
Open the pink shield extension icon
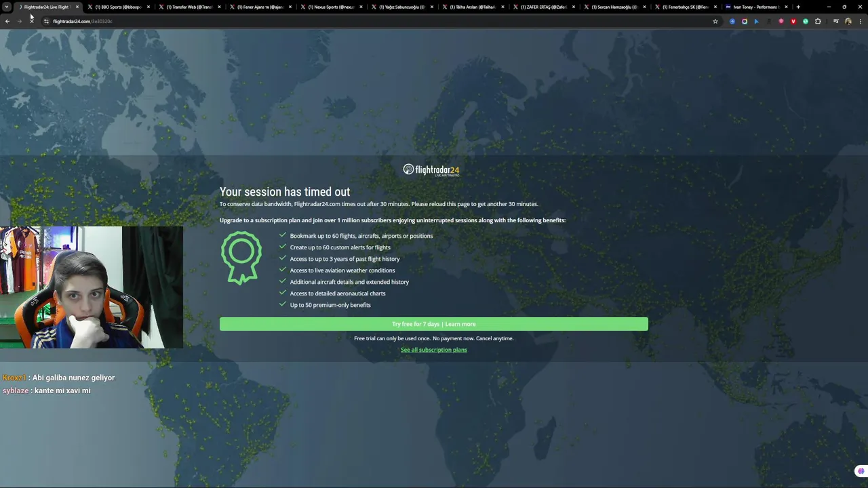[781, 21]
